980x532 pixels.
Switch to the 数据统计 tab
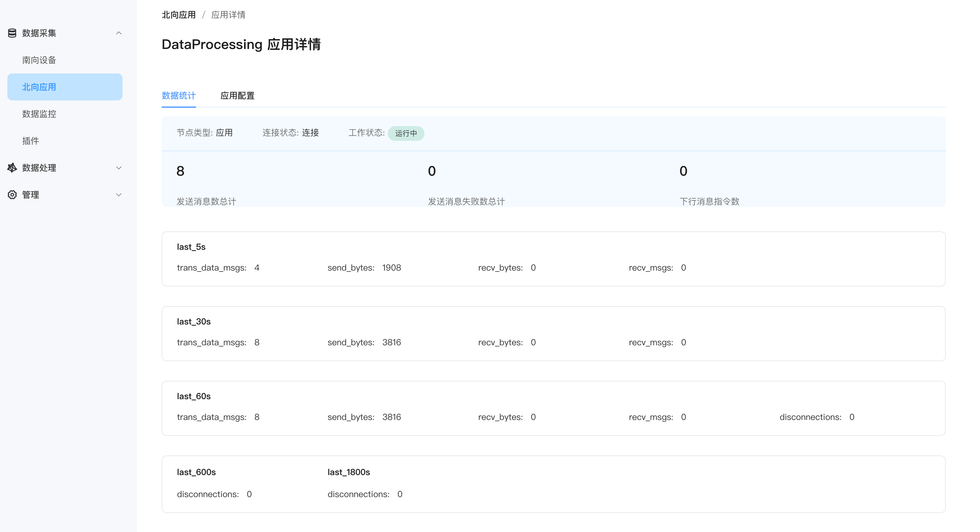(179, 96)
